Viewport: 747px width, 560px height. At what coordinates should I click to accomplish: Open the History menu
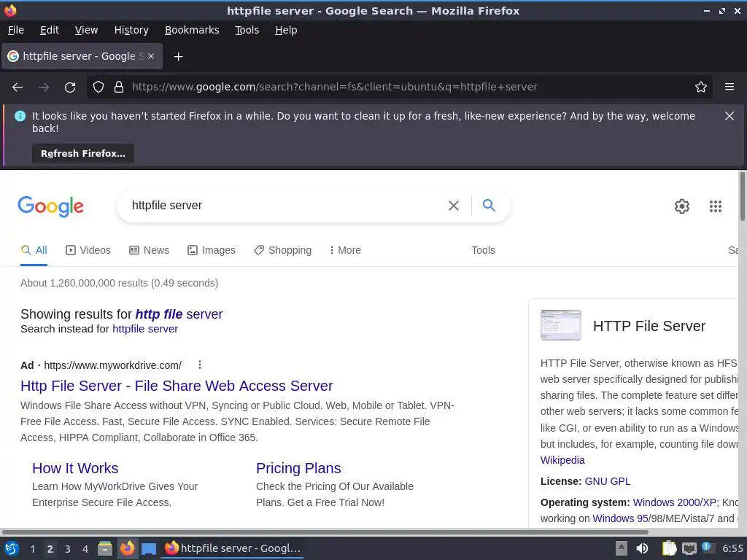click(131, 30)
